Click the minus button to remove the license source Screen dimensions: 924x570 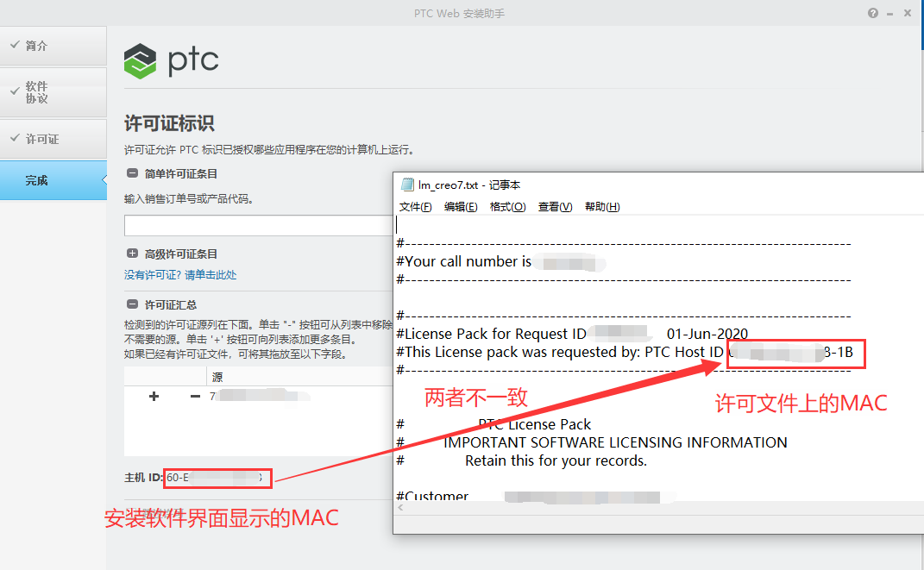195,397
